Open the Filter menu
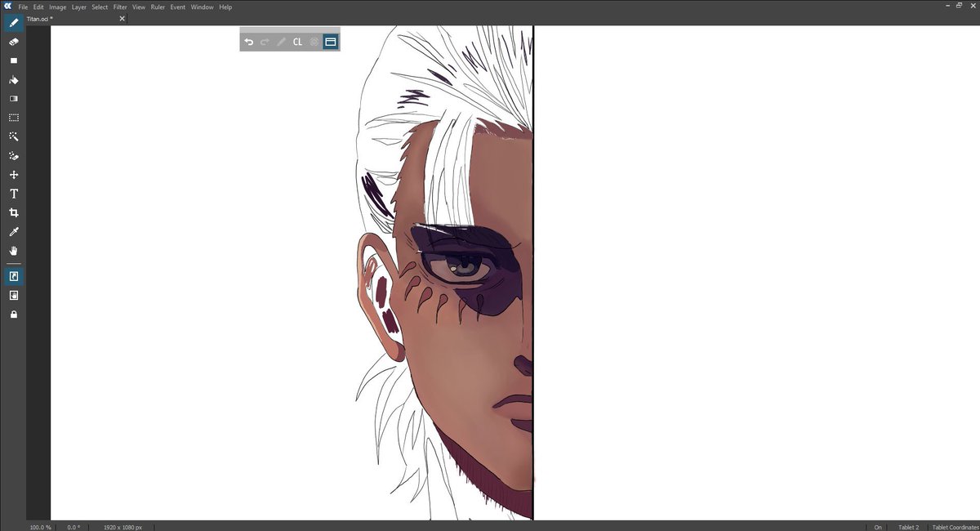Screen dimensions: 980x531 pyautogui.click(x=120, y=7)
